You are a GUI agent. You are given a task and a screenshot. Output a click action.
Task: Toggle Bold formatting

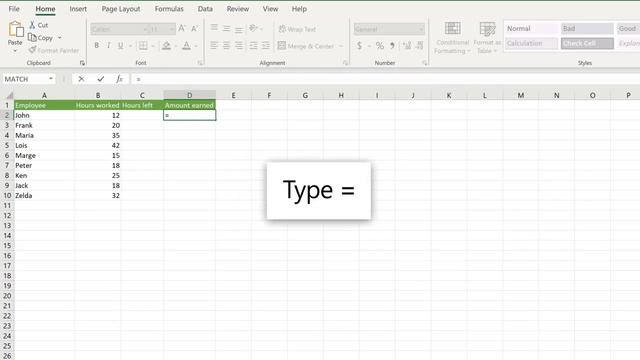point(96,45)
